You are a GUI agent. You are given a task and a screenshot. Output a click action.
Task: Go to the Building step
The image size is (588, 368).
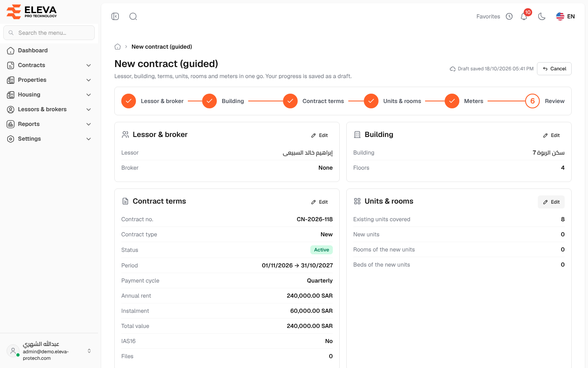(x=223, y=101)
